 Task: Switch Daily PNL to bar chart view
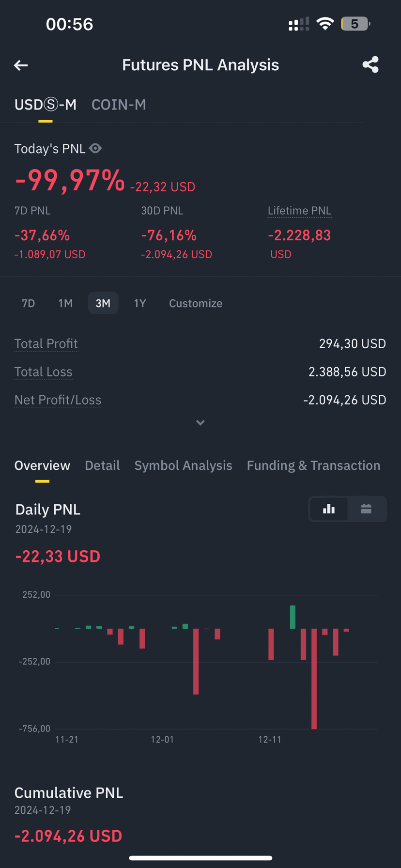point(329,509)
